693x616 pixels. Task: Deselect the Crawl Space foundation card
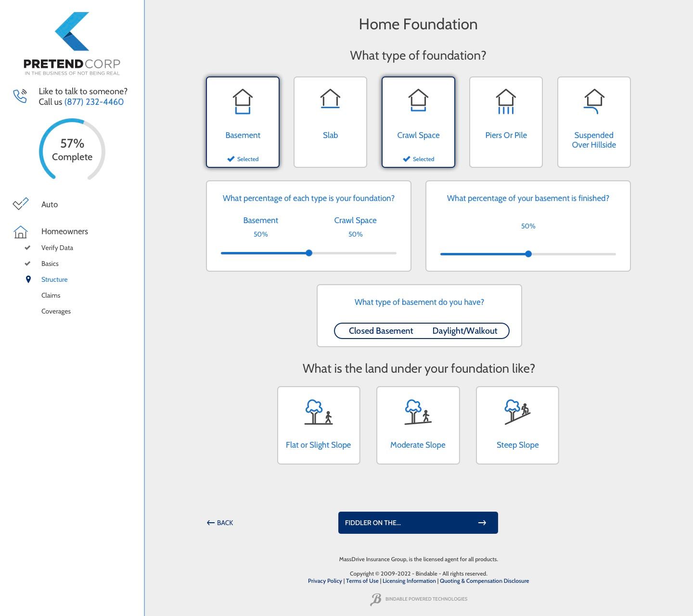418,122
